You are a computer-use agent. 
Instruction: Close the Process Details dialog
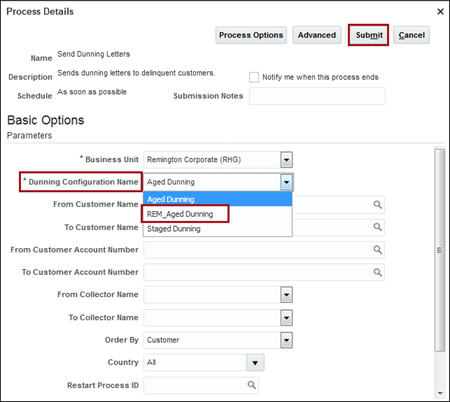pos(440,12)
